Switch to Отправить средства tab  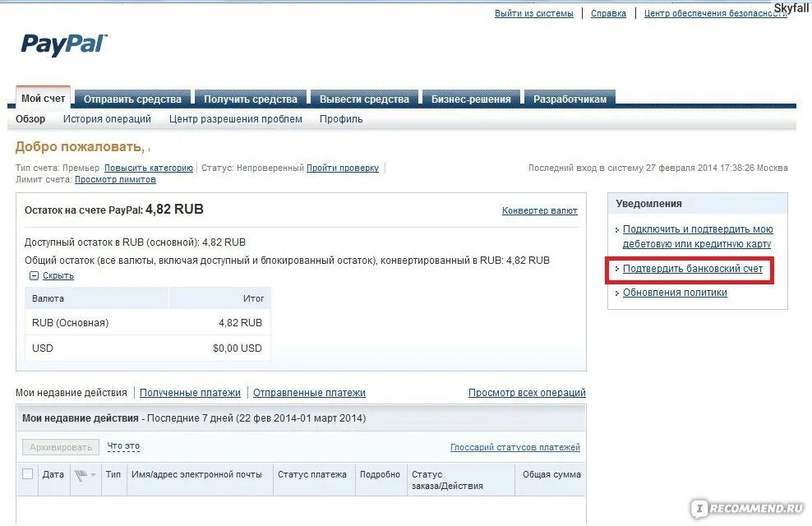click(x=132, y=99)
